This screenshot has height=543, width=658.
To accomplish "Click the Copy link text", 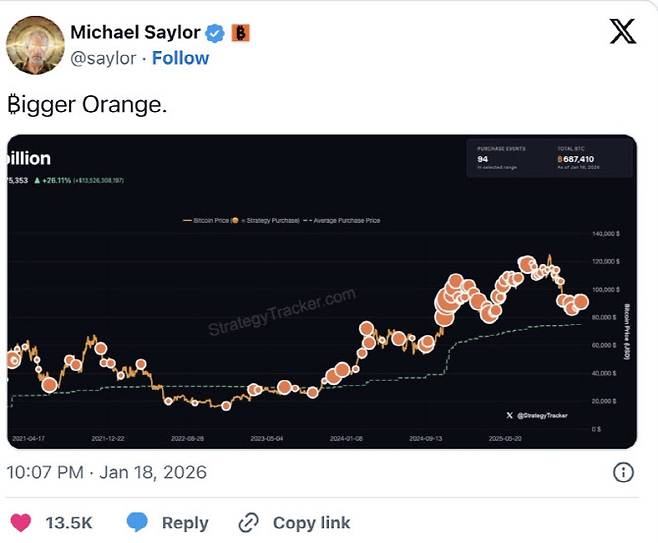I will [311, 522].
